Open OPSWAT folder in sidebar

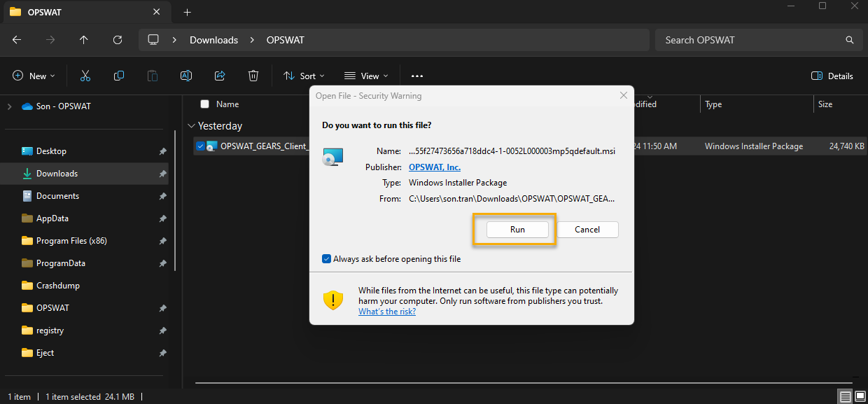tap(52, 308)
